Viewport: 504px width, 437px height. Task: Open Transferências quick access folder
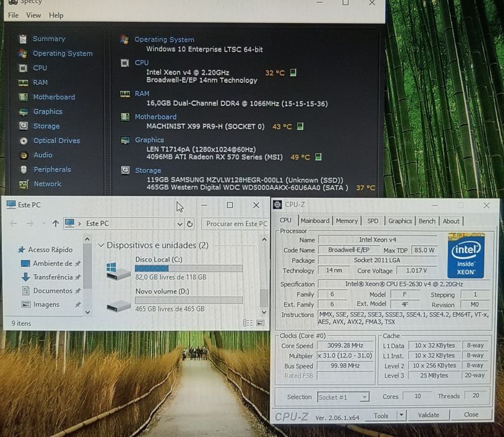tap(50, 277)
